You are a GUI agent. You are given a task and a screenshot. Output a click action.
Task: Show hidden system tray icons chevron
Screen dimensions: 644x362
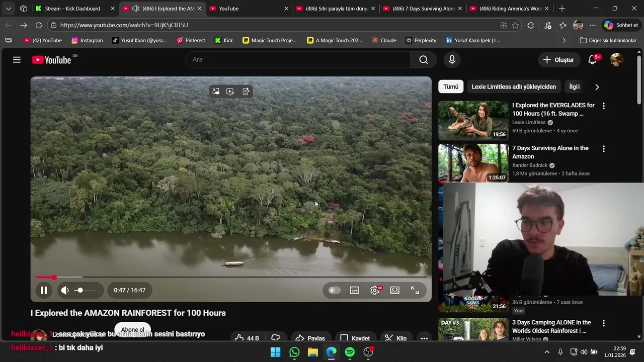(547, 352)
